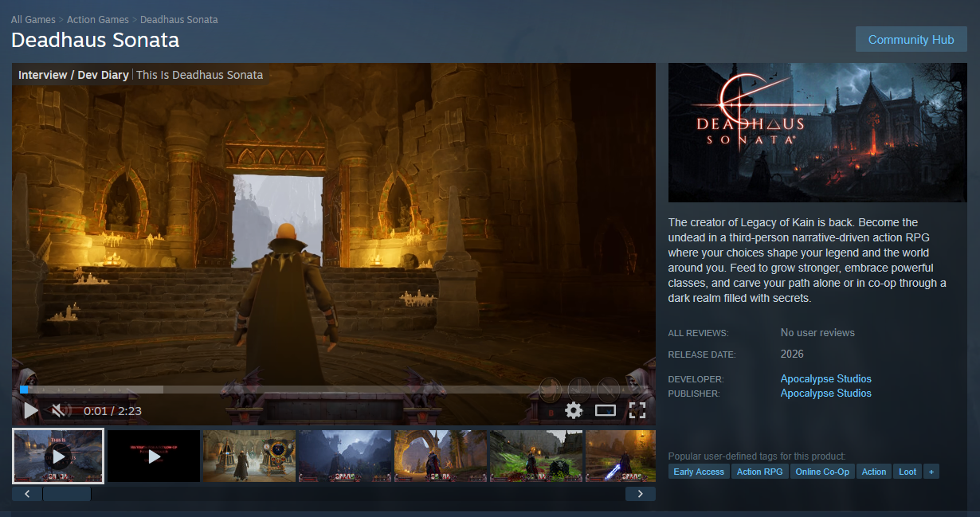Go to All Games breadcrumb
Screen dimensions: 980x517
point(33,19)
